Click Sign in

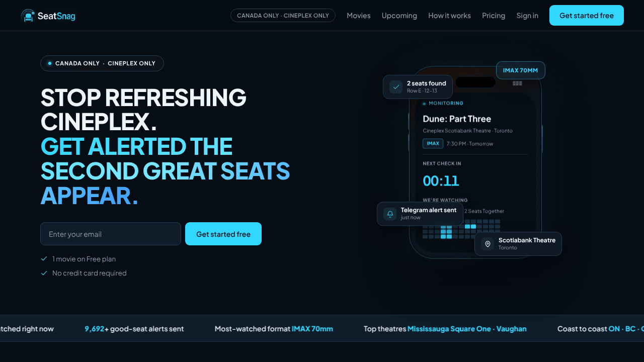[x=527, y=16]
